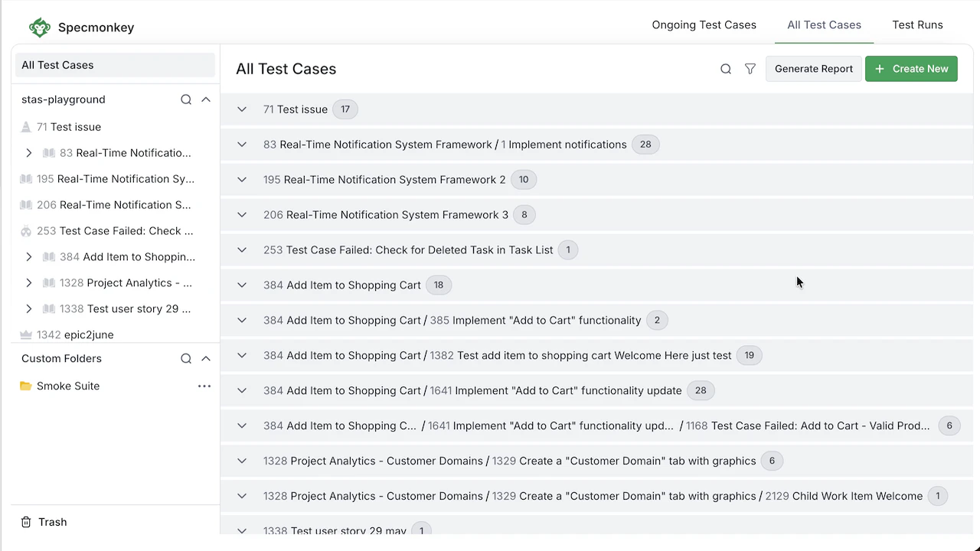980x551 pixels.
Task: Open Smoke Suite three-dot menu
Action: [204, 386]
